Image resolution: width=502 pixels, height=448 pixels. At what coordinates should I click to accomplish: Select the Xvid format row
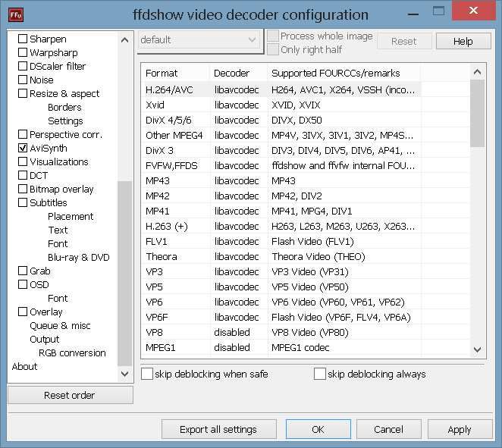click(x=282, y=105)
